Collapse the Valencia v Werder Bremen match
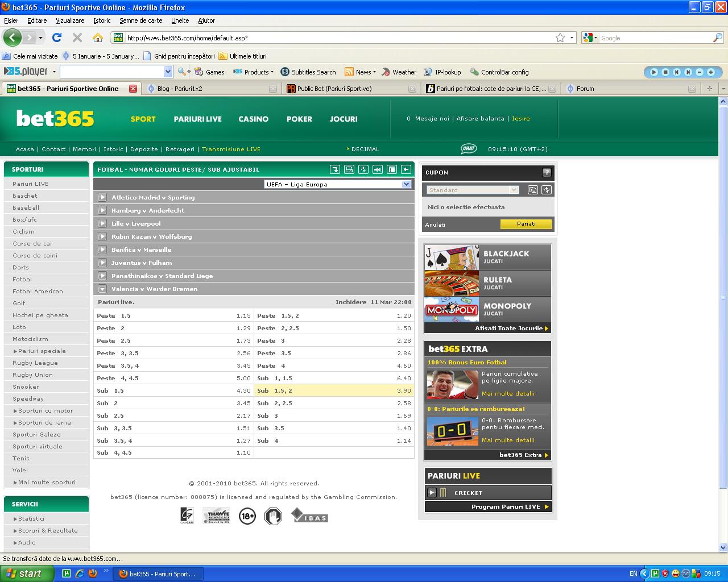 coord(102,289)
